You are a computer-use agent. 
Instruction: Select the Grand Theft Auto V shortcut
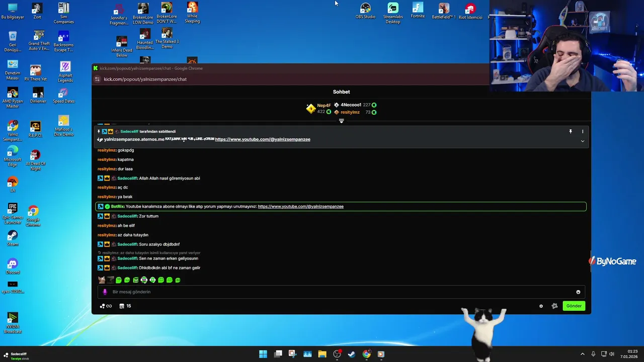39,41
